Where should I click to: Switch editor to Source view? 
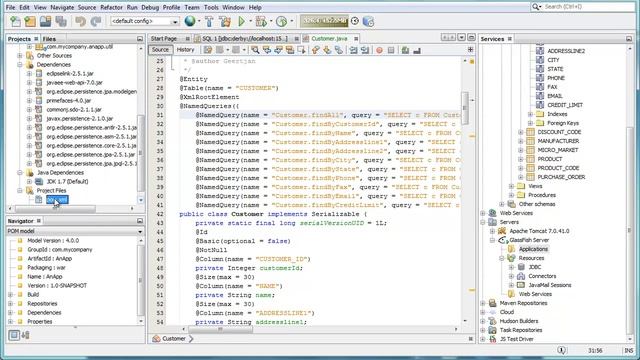(160, 50)
